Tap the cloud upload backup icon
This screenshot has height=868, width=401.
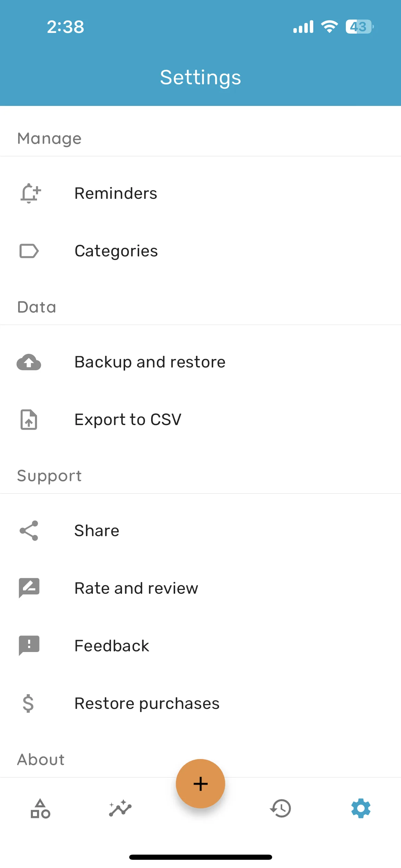(x=29, y=362)
